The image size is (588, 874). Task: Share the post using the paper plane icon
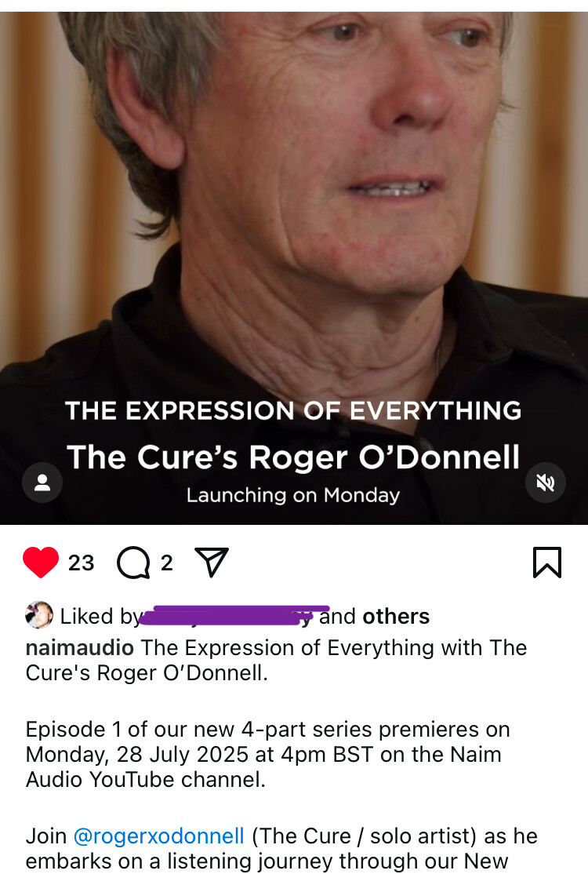point(212,562)
